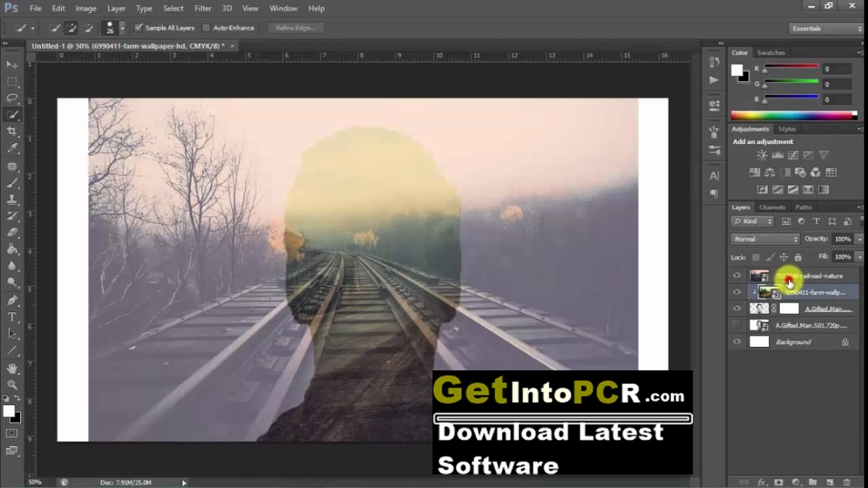
Task: Open the blending mode Normal dropdown
Action: point(765,239)
